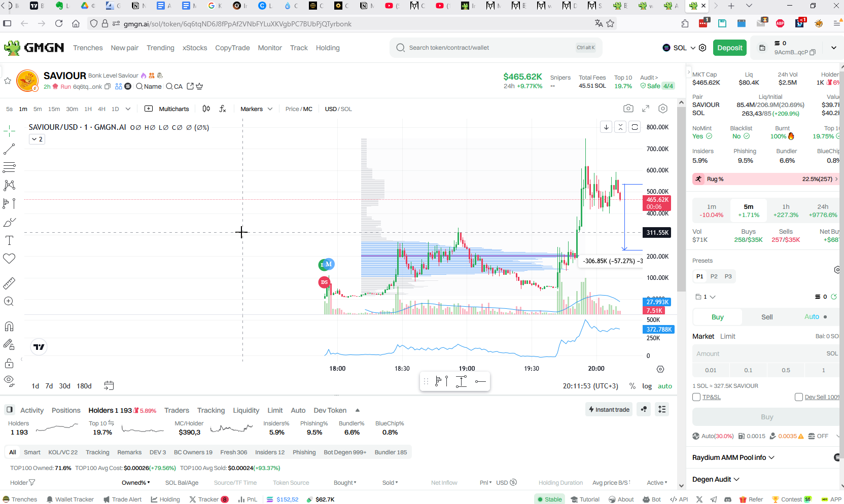Open the Traders tab
Image resolution: width=844 pixels, height=504 pixels.
click(177, 410)
